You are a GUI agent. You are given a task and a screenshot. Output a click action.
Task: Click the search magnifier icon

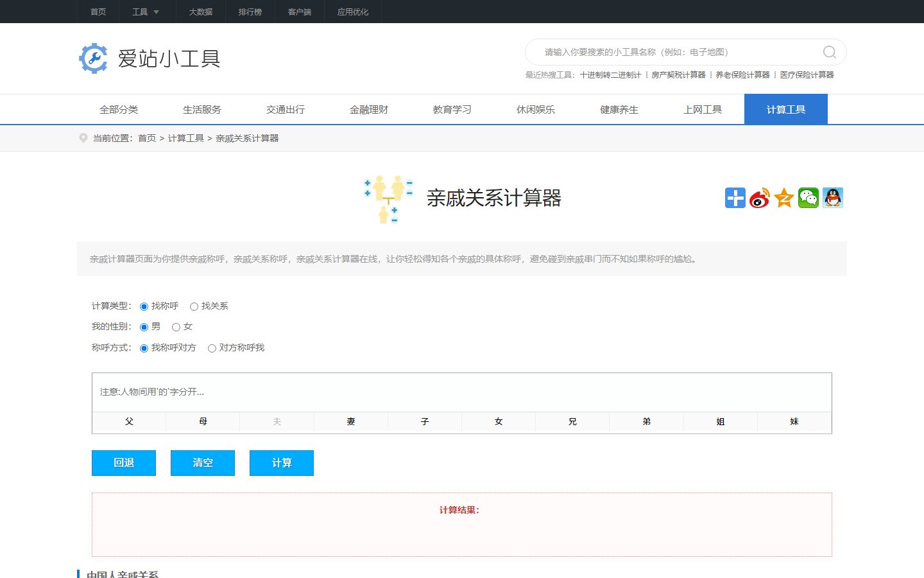[829, 52]
